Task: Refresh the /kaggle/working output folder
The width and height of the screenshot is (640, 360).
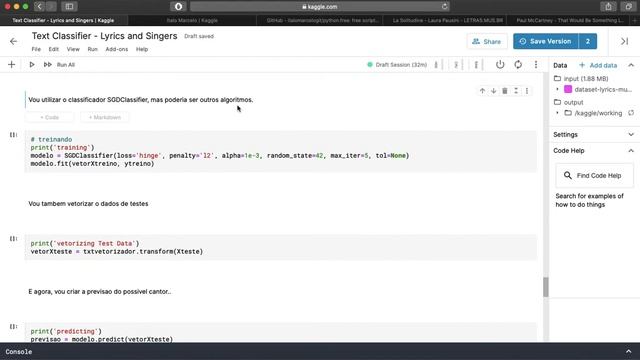Action: (x=631, y=113)
